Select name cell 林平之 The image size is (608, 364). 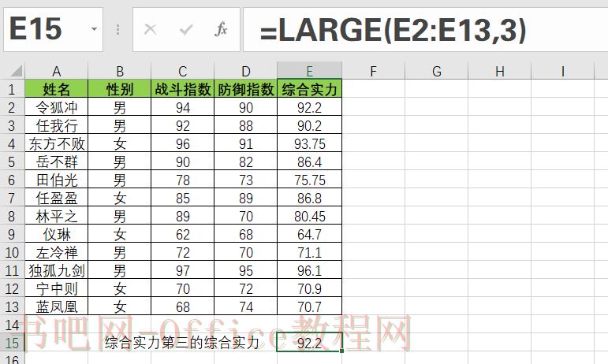[57, 216]
